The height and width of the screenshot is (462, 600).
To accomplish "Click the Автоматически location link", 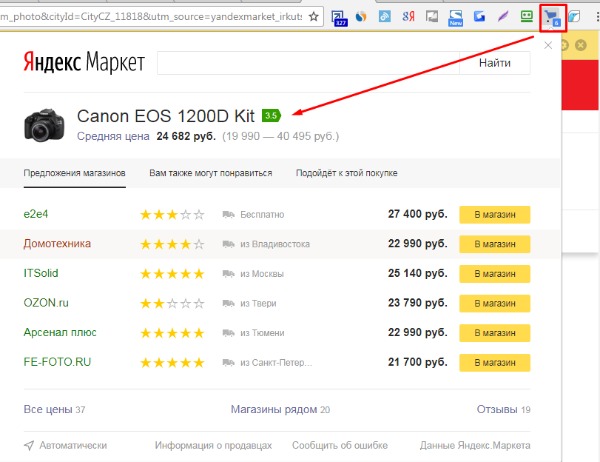I will 73,445.
